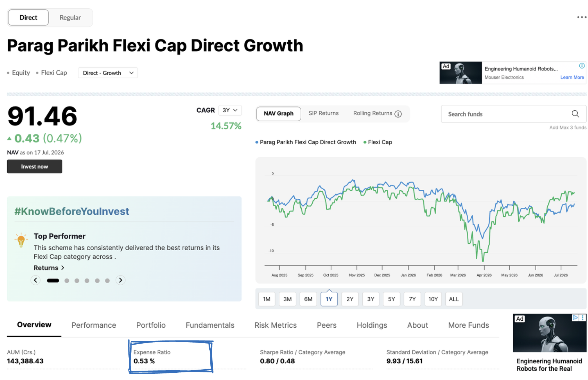Open Rolling Returns info icon
Image resolution: width=588 pixels, height=380 pixels.
point(398,114)
